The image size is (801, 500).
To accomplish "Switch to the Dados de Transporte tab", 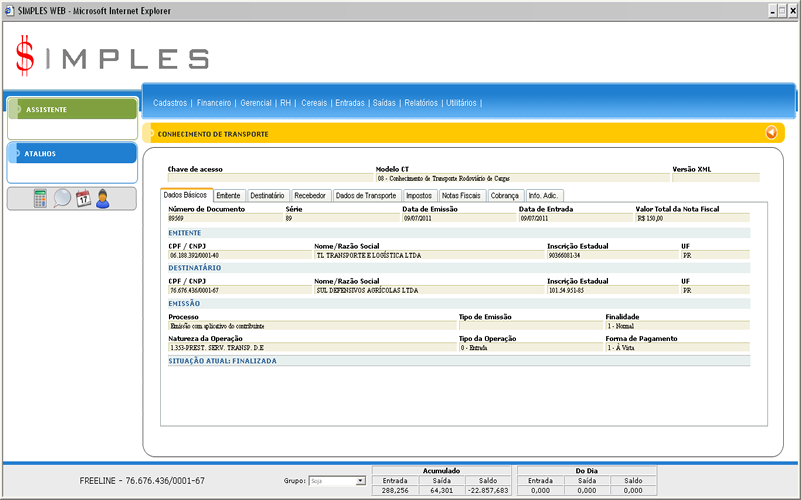I will tap(366, 196).
